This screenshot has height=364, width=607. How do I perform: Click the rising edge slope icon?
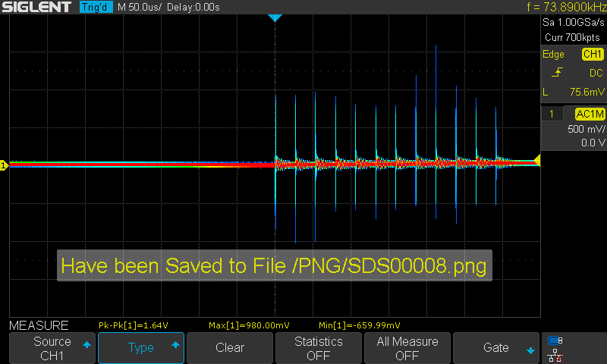coord(557,72)
